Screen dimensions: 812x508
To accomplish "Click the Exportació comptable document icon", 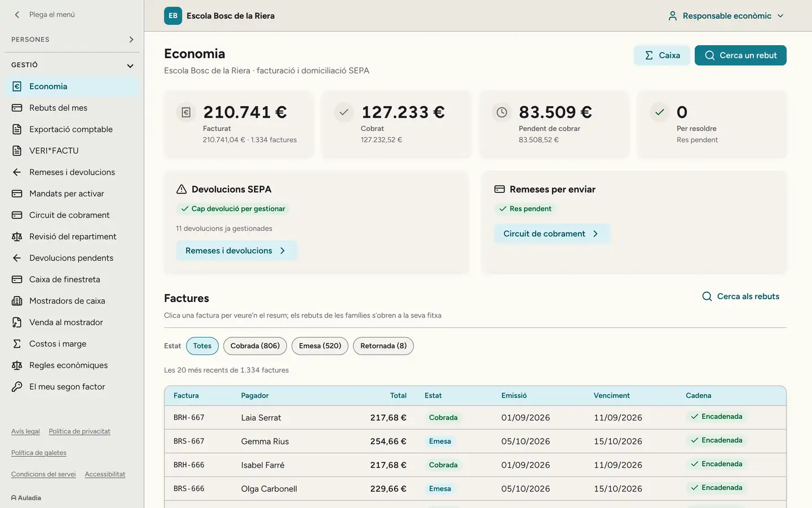I will (17, 129).
